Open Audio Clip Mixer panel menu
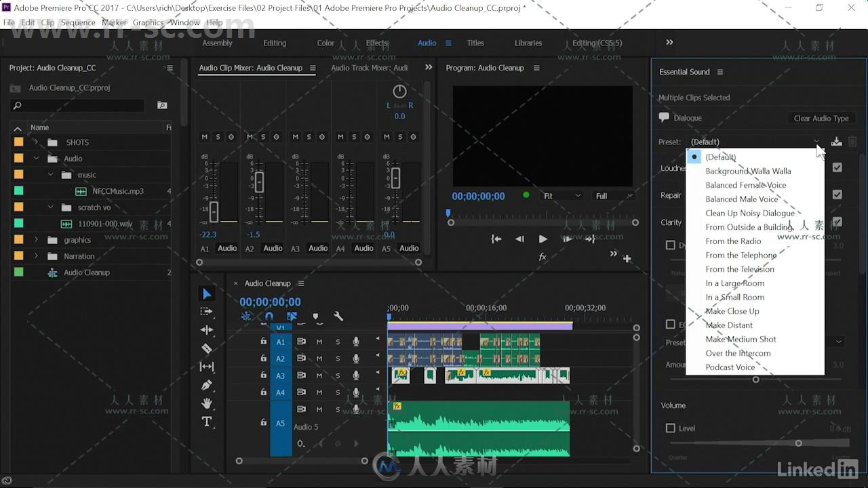The height and width of the screenshot is (488, 868). click(313, 68)
